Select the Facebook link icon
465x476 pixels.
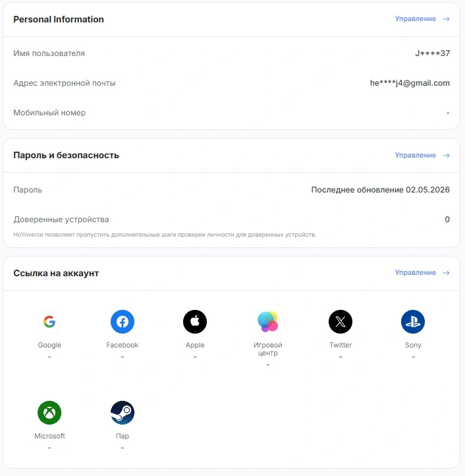pyautogui.click(x=123, y=322)
